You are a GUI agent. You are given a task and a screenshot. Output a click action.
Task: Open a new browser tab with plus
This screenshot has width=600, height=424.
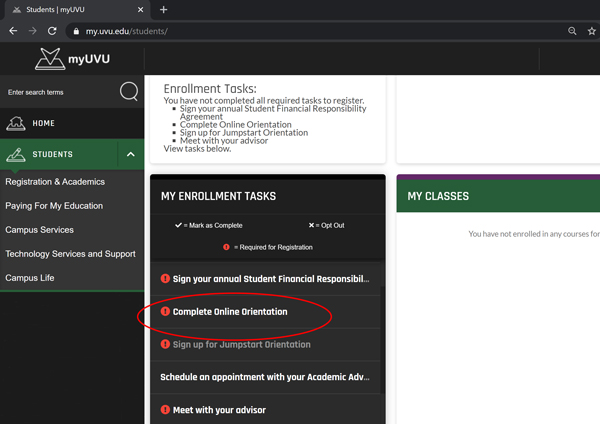(163, 10)
